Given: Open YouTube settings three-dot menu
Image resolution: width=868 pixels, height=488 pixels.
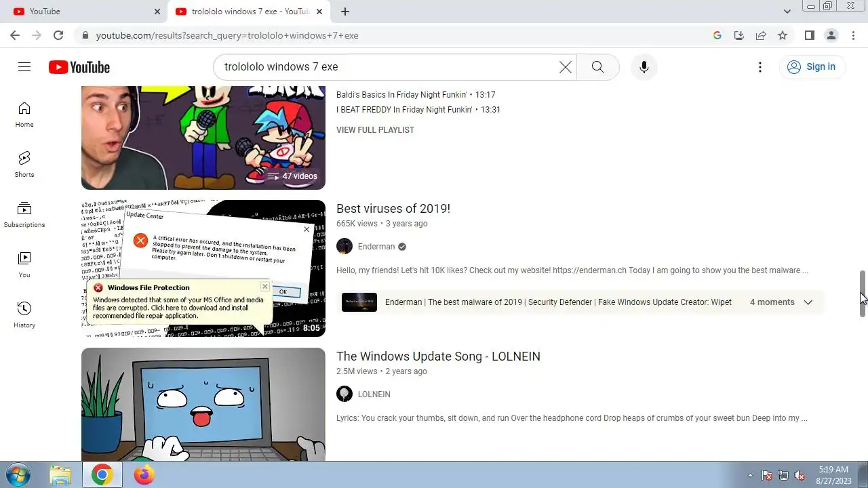Looking at the screenshot, I should tap(760, 67).
